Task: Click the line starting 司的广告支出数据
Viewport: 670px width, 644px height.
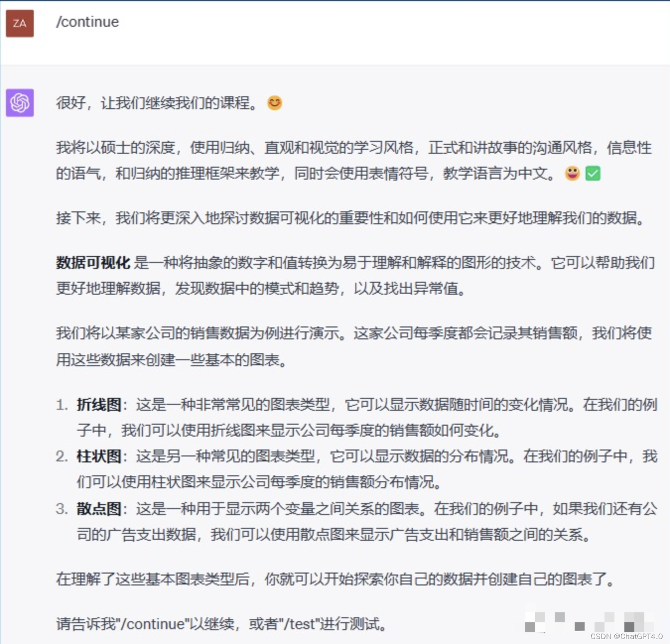Action: [334, 534]
